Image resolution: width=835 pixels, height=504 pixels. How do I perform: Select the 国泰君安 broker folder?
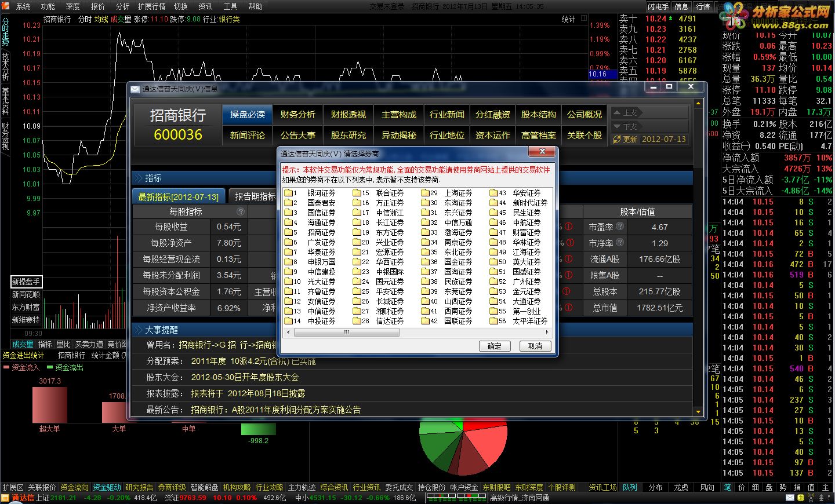(x=310, y=203)
